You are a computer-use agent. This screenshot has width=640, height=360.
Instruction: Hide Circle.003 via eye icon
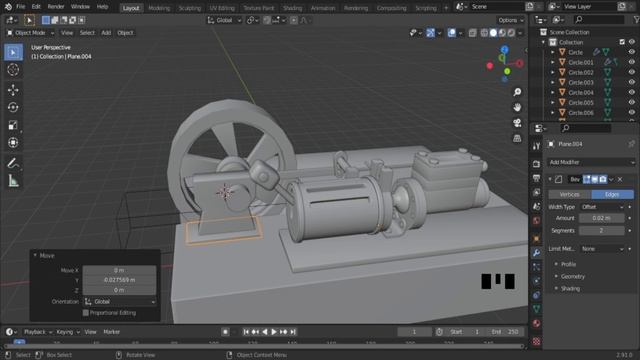[x=631, y=82]
